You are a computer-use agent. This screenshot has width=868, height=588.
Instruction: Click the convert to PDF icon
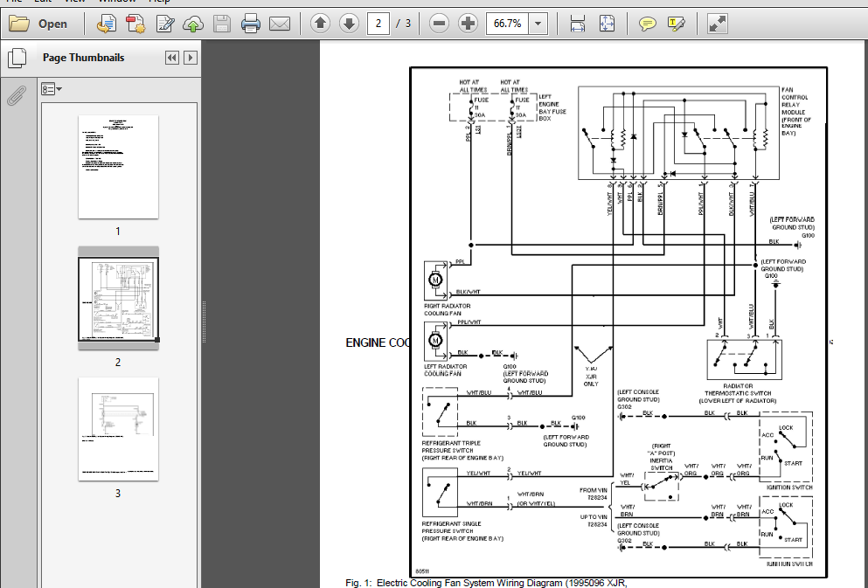point(135,24)
